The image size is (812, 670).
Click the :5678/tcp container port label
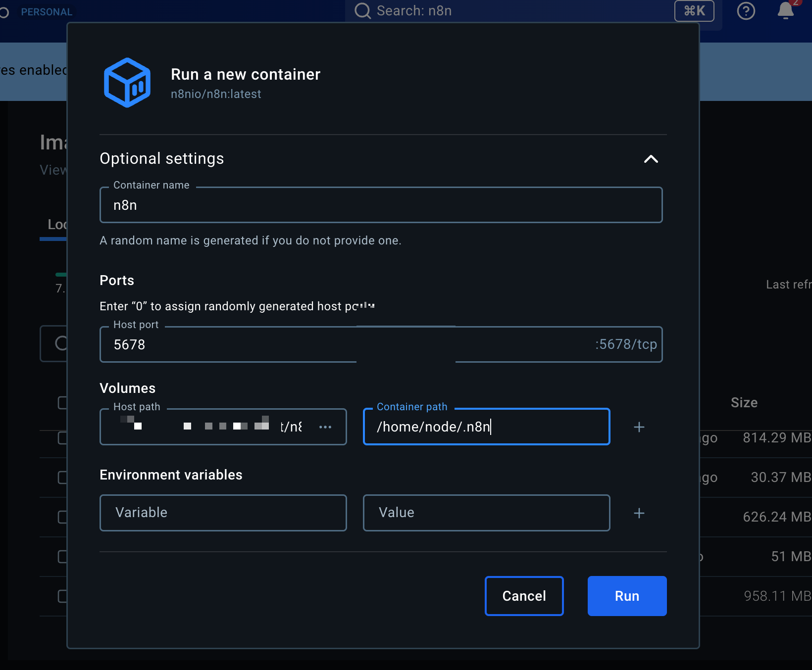click(x=626, y=344)
